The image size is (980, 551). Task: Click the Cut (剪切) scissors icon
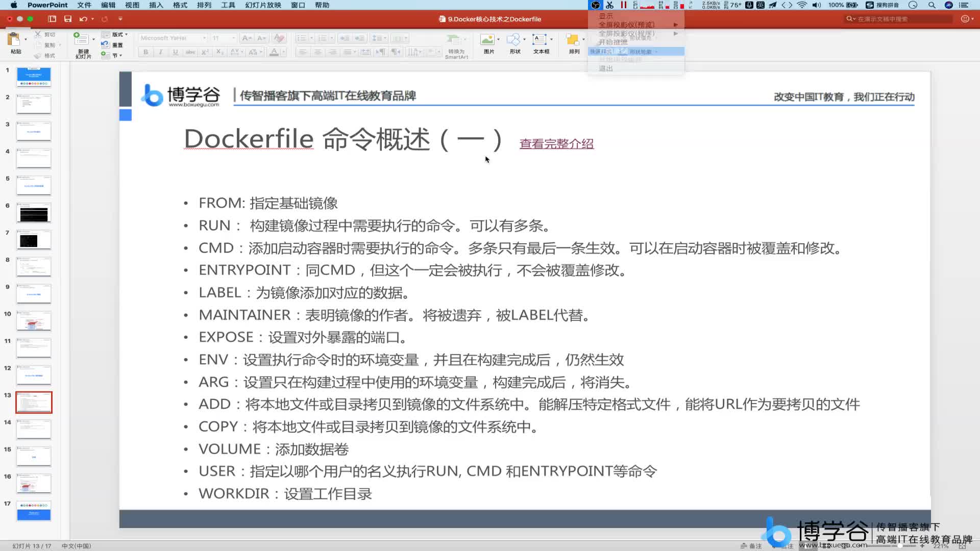tap(38, 35)
